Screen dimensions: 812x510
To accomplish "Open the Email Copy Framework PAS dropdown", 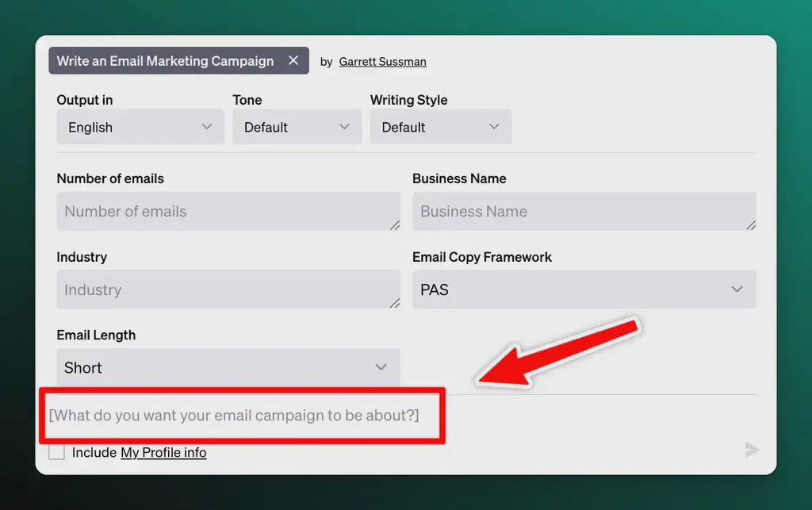I will (x=584, y=290).
